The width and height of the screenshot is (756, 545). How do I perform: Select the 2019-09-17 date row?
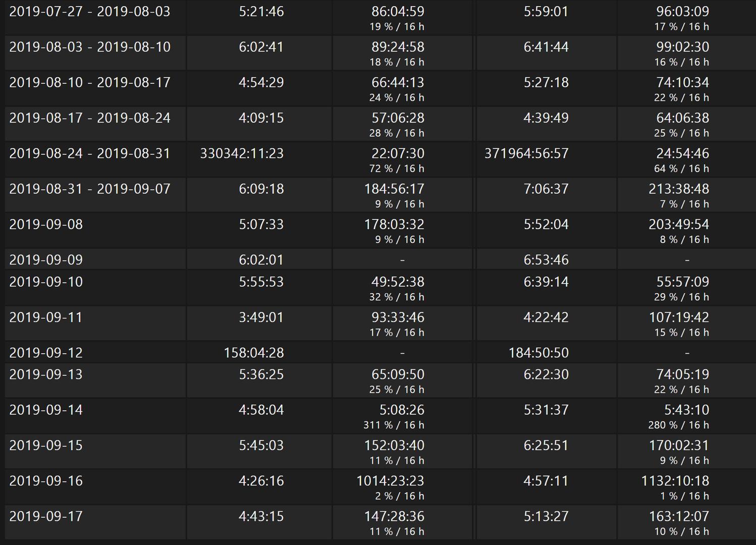[380, 522]
